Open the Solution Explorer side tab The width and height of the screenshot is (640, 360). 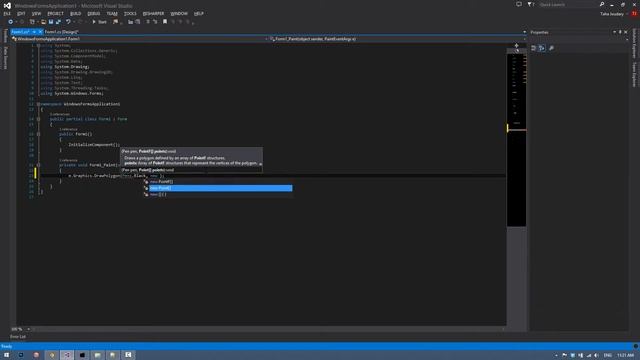634,44
